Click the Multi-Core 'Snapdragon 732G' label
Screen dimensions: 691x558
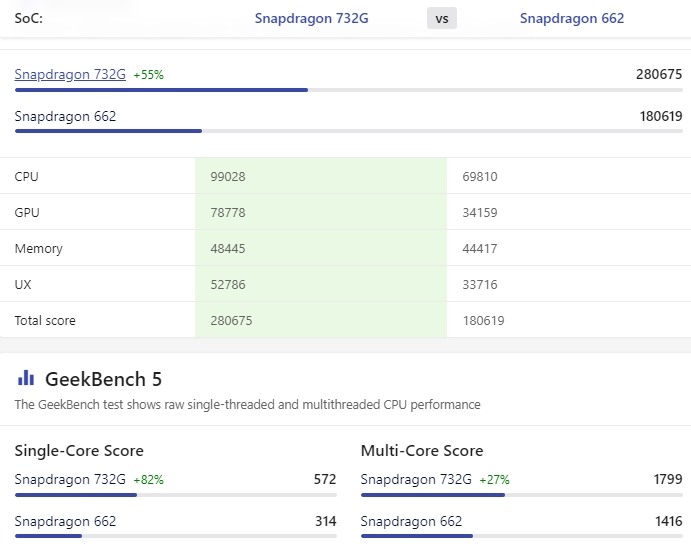point(416,479)
